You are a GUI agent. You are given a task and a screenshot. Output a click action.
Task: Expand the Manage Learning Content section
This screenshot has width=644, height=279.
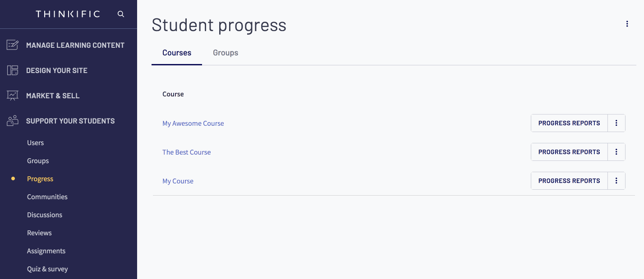click(69, 45)
